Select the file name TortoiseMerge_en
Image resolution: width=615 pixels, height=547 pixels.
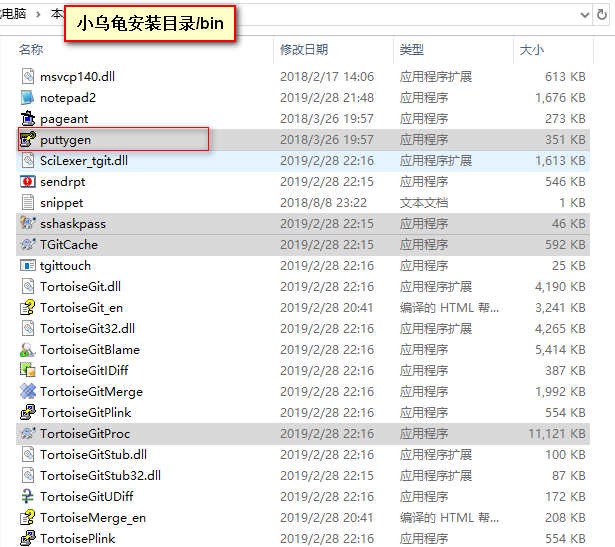pos(93,518)
